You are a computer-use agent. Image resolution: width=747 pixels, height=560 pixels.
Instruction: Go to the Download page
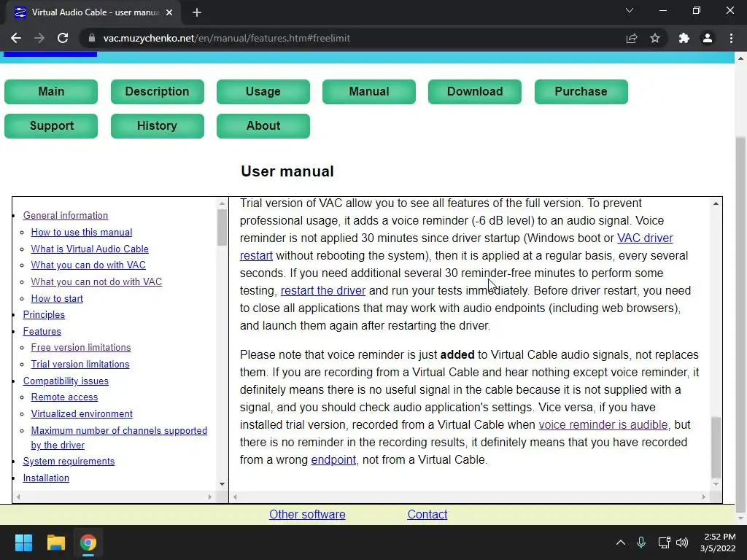[x=474, y=91]
